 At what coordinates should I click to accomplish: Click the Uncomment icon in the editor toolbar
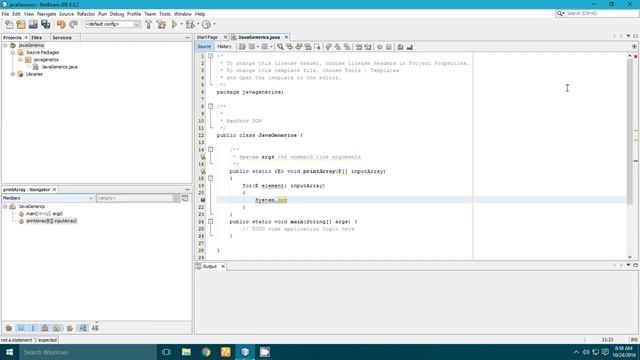tap(409, 47)
